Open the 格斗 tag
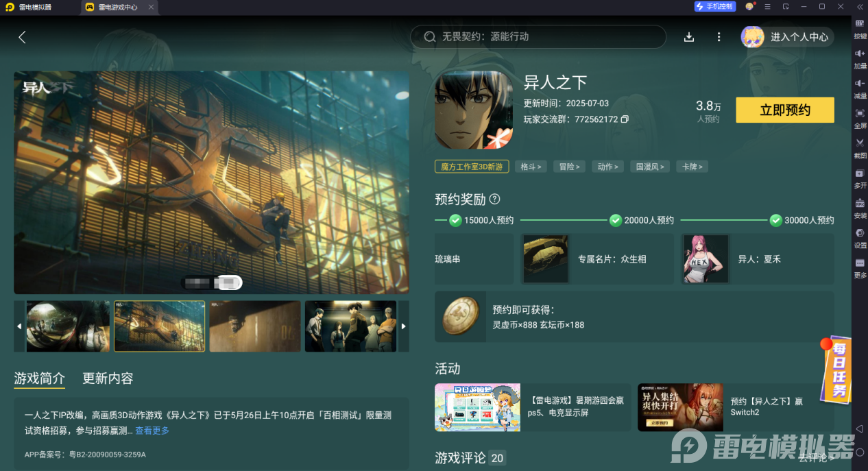 (531, 167)
